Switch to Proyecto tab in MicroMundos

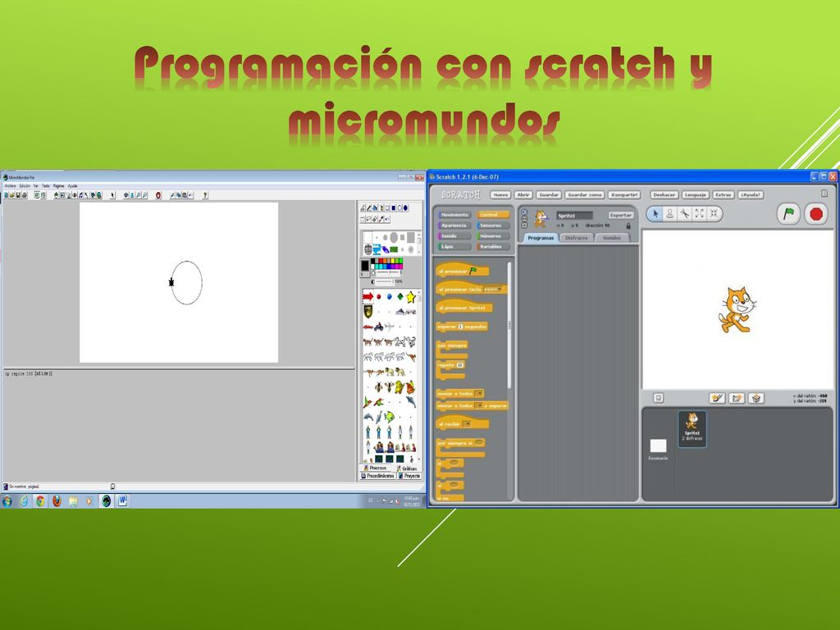pos(410,476)
